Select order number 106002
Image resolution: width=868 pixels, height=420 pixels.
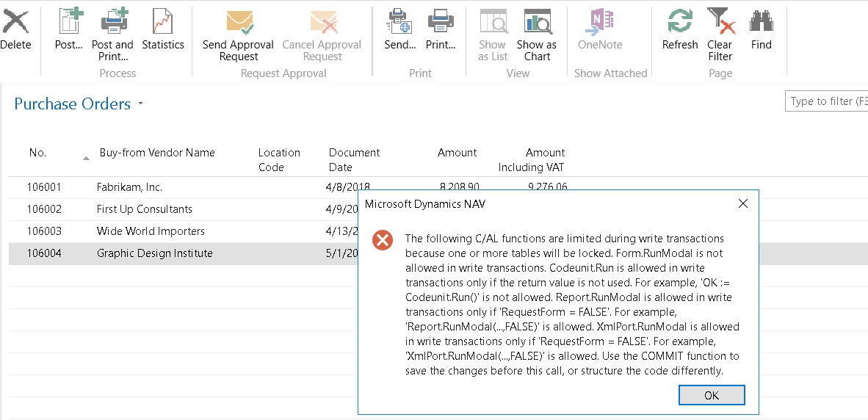[44, 209]
